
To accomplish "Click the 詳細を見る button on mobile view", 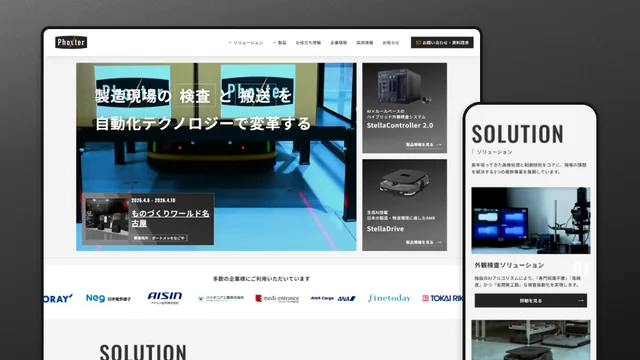I will pyautogui.click(x=531, y=301).
